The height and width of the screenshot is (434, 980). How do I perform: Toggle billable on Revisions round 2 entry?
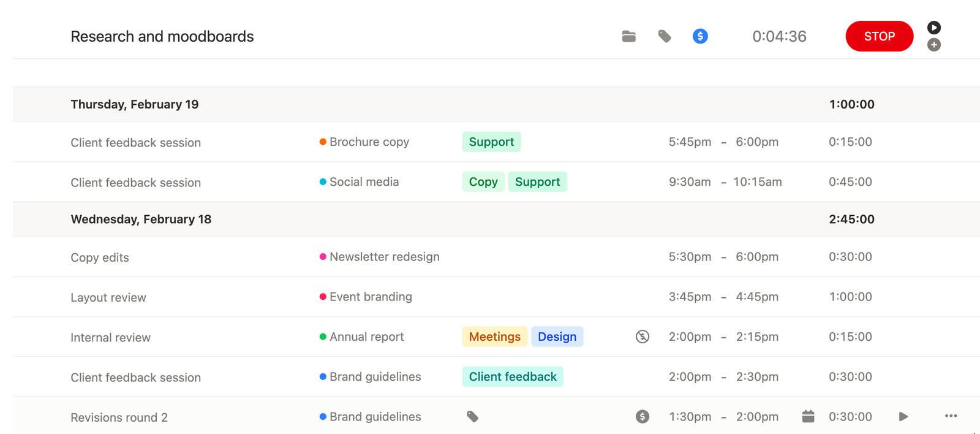[x=642, y=417]
